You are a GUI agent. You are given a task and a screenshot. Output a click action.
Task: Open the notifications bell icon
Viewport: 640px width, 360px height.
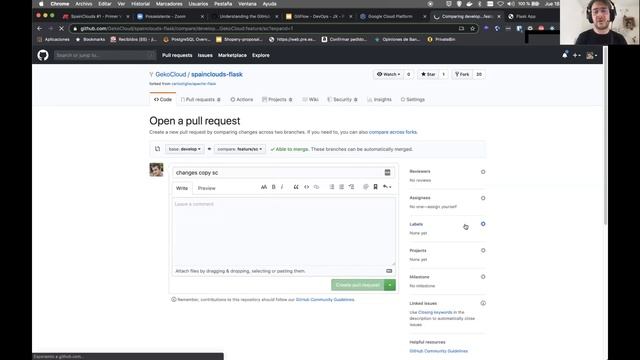click(x=564, y=55)
